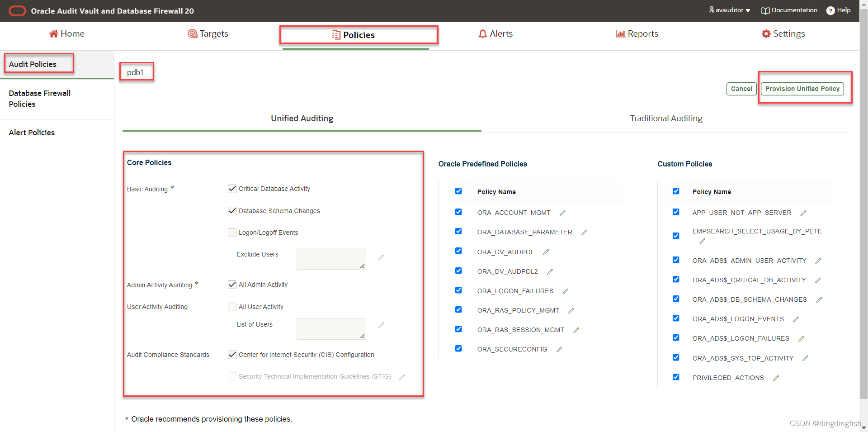Toggle All Admin Activity checkbox
Image resolution: width=868 pixels, height=432 pixels.
232,285
